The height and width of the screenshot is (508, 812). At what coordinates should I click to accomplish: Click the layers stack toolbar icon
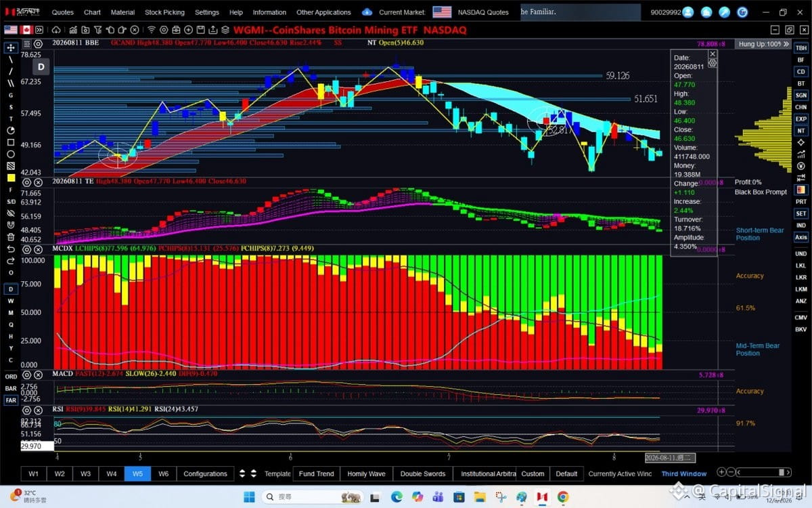pos(225,30)
